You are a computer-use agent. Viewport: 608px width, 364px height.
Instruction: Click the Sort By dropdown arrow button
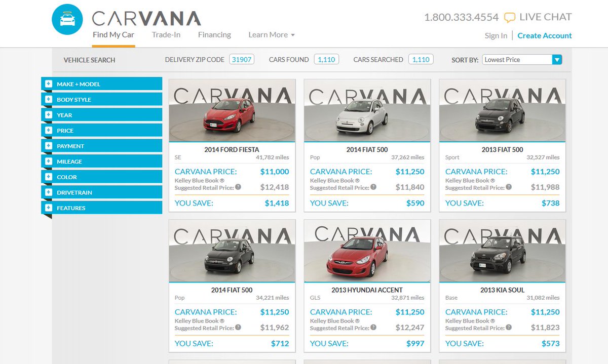(557, 60)
